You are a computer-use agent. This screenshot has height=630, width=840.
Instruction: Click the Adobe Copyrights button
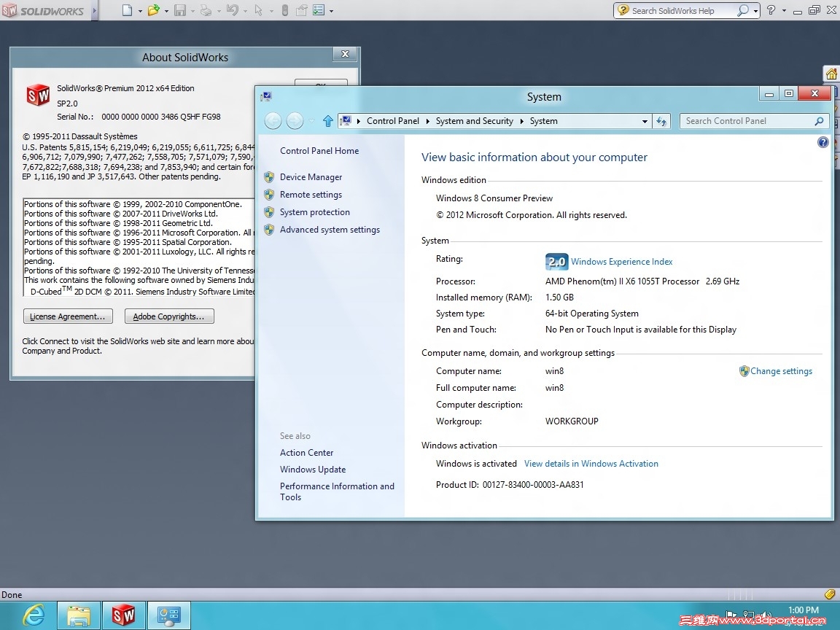[x=169, y=316]
